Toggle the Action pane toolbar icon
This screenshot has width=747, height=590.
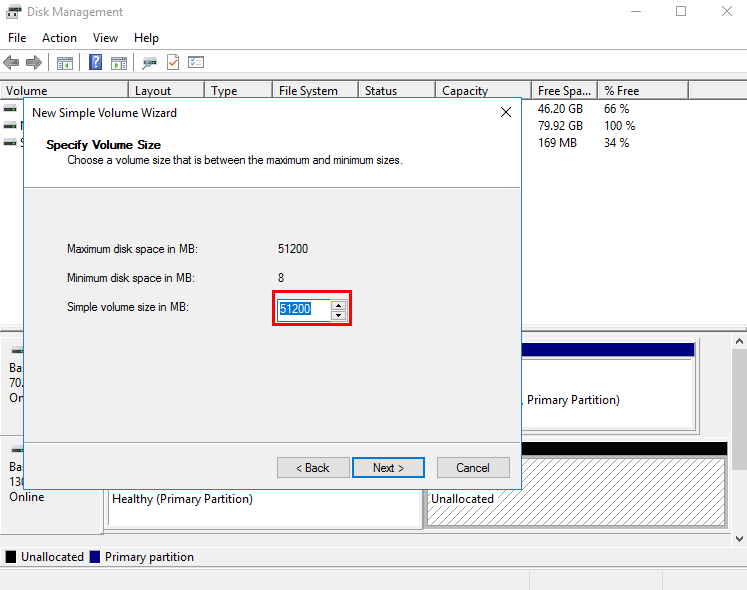pyautogui.click(x=119, y=62)
